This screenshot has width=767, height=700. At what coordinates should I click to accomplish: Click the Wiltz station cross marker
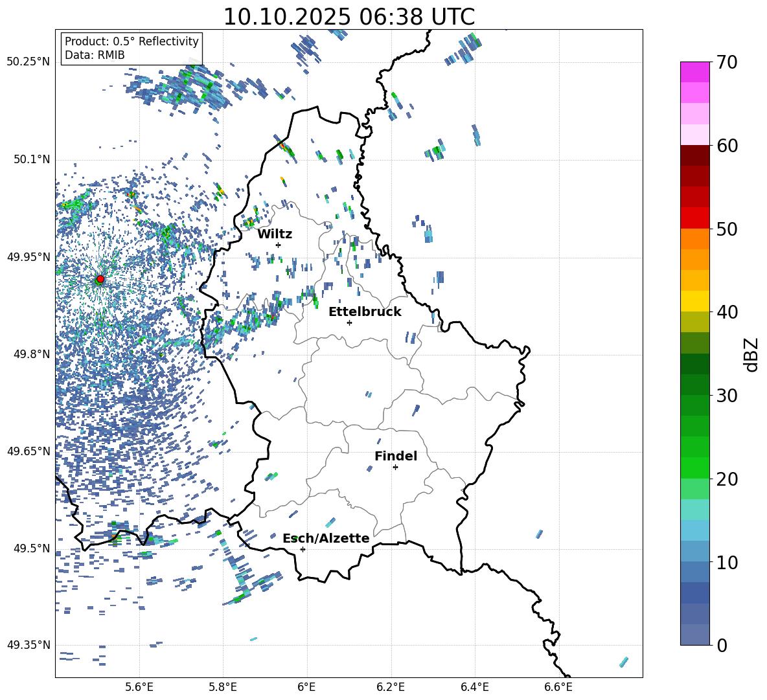[279, 245]
